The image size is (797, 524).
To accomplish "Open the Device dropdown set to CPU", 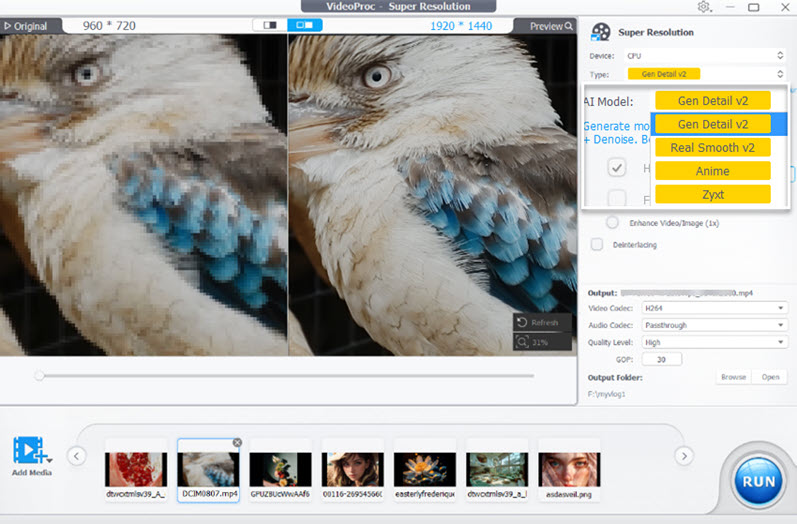I will (705, 56).
